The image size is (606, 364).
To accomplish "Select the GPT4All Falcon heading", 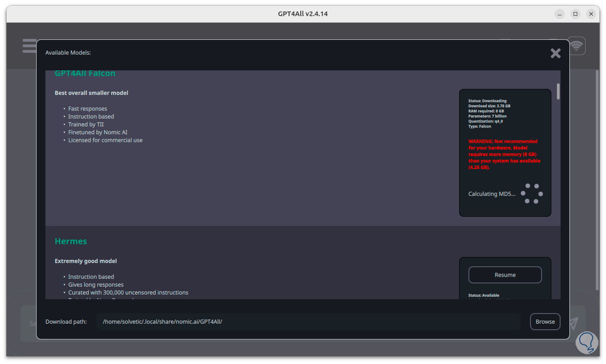I will (85, 74).
